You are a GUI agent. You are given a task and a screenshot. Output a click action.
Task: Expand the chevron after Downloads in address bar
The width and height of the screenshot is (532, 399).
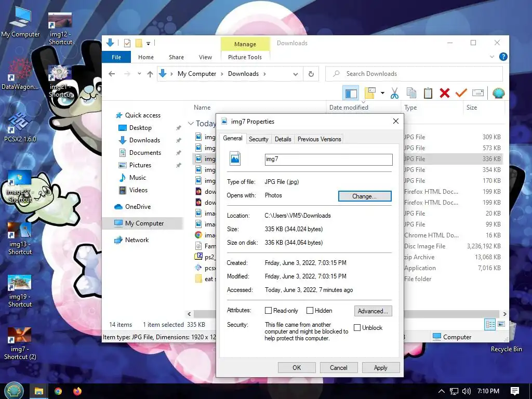pyautogui.click(x=264, y=74)
